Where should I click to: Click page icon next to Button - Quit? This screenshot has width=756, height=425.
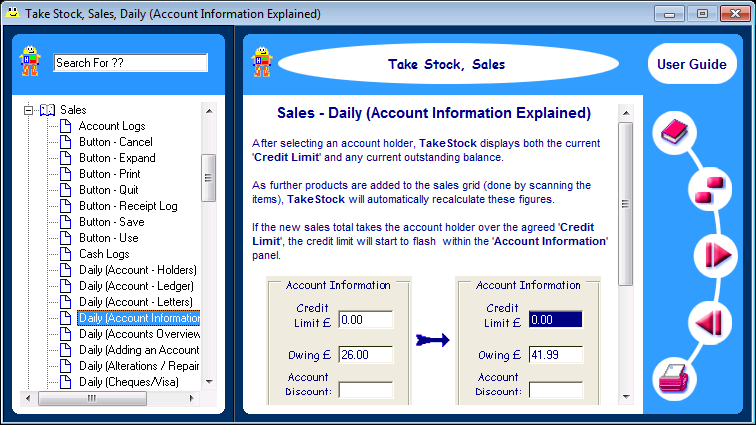66,190
